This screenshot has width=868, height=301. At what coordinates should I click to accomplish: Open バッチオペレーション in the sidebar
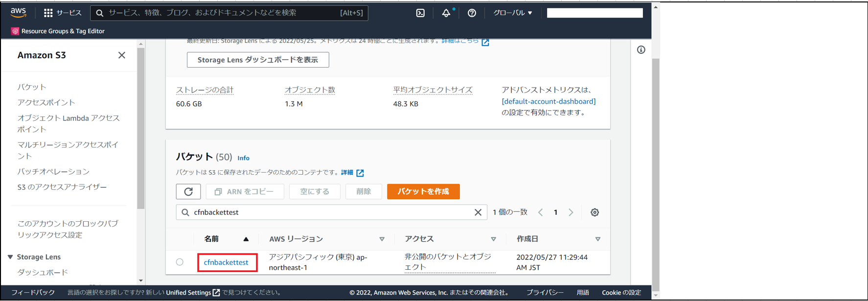pyautogui.click(x=53, y=171)
